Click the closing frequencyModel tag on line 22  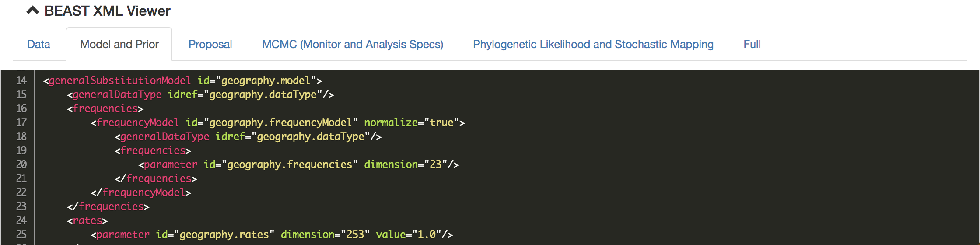pos(143,192)
